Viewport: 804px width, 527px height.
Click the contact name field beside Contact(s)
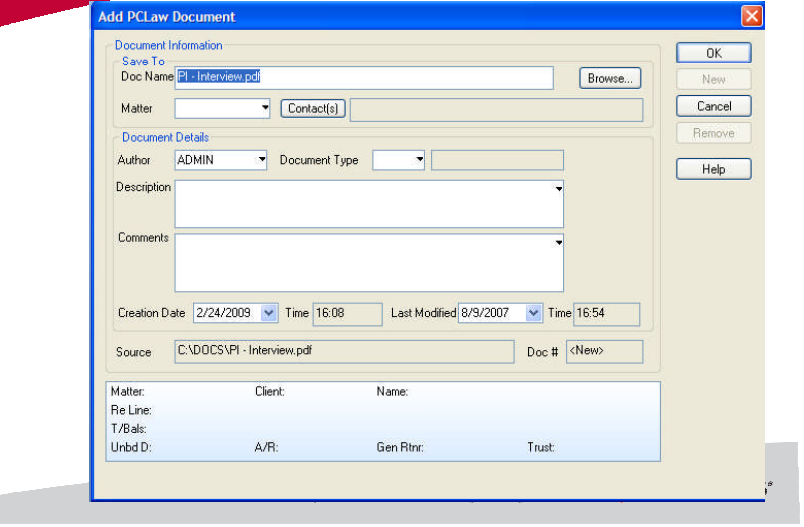coord(496,110)
